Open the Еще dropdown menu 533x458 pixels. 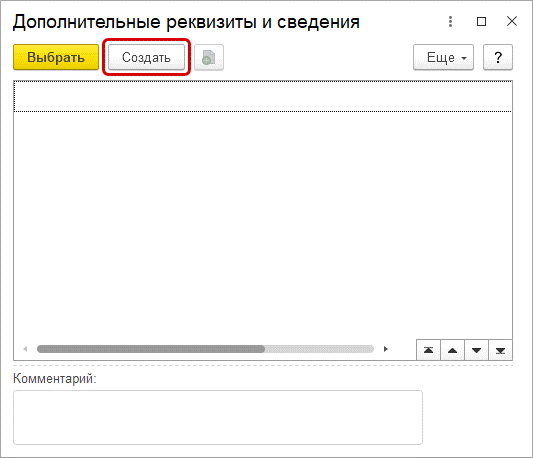(x=443, y=57)
